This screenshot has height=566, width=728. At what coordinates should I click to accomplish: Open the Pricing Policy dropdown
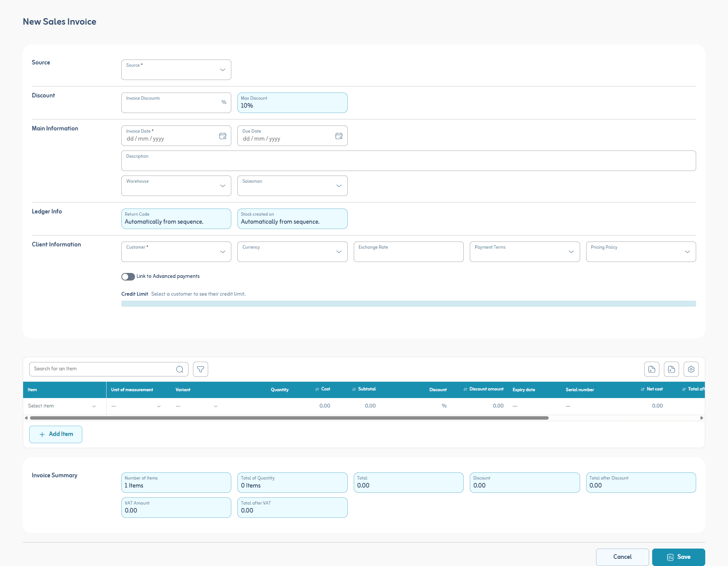click(x=641, y=252)
